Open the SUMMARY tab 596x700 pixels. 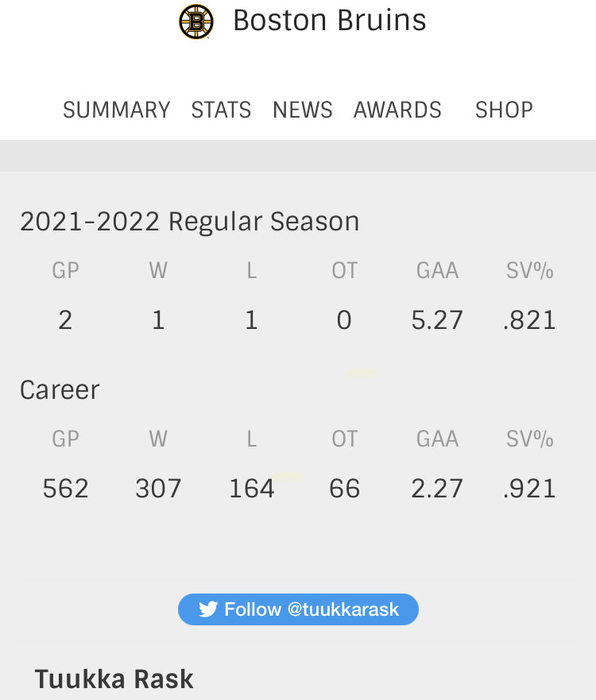click(x=117, y=110)
